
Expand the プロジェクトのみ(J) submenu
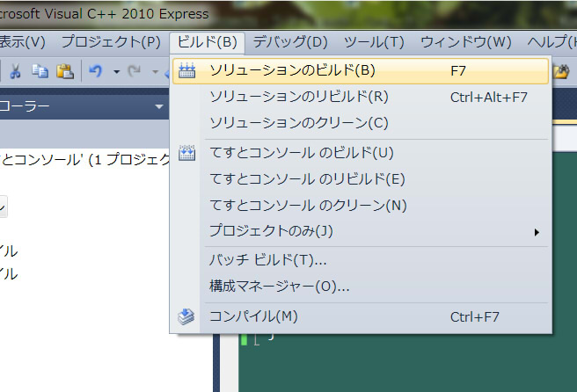tap(361, 231)
